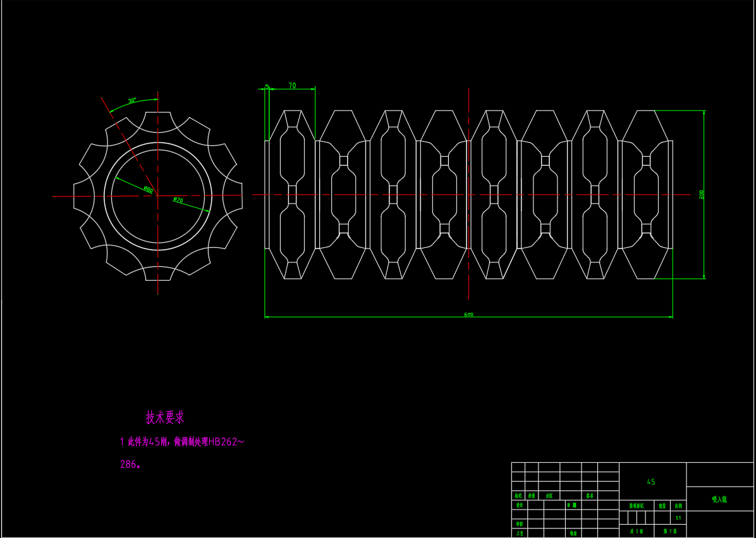This screenshot has width=756, height=538.
Task: Click the ø70 diameter dimension label
Action: click(x=178, y=200)
